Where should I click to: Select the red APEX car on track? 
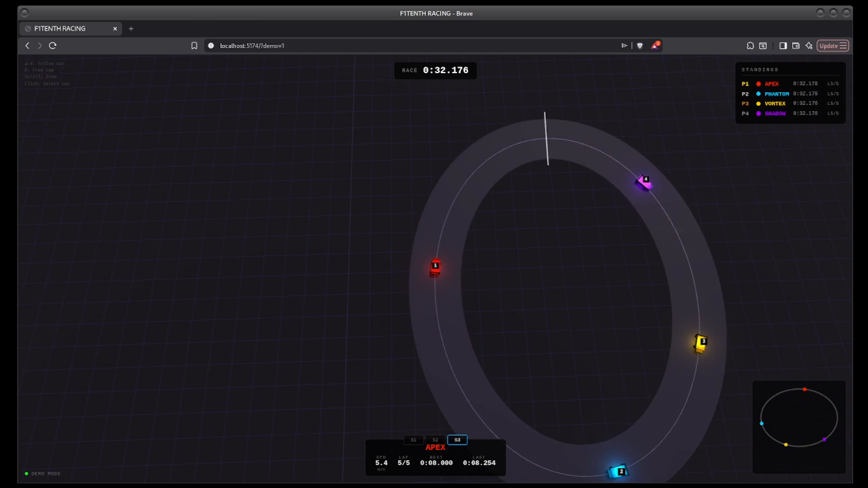click(435, 267)
